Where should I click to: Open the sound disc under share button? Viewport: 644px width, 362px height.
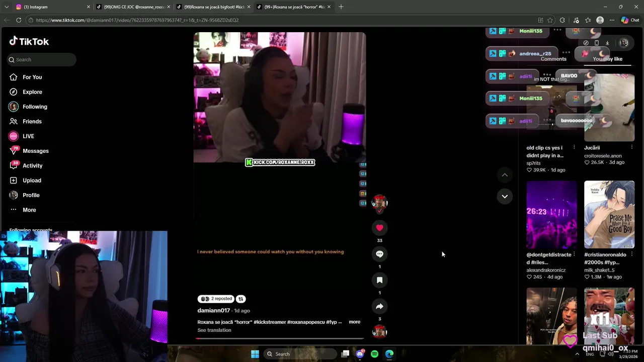379,332
